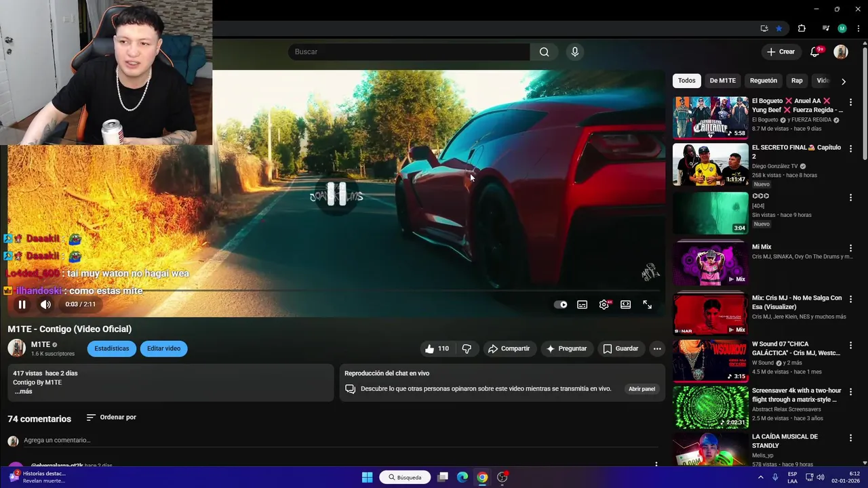
Task: Open Windows Start menu
Action: click(x=367, y=477)
